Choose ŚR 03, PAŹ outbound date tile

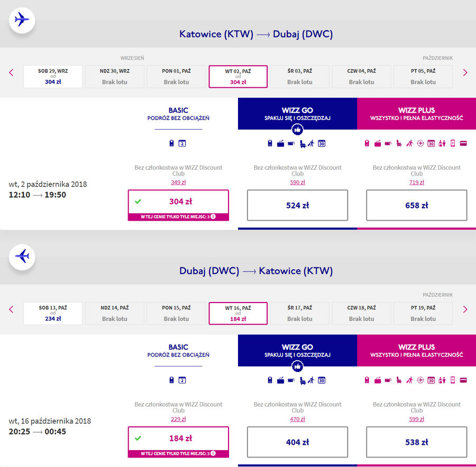coord(300,77)
